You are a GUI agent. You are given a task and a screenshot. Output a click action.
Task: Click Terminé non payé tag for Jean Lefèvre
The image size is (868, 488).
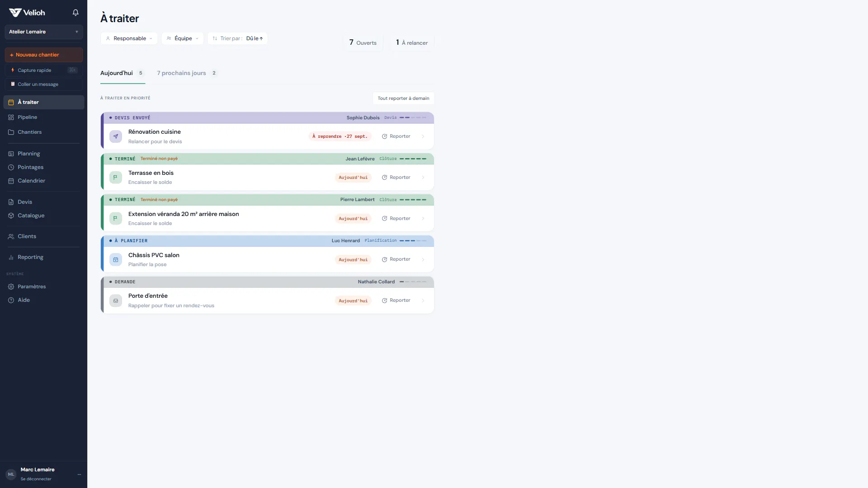click(x=159, y=159)
